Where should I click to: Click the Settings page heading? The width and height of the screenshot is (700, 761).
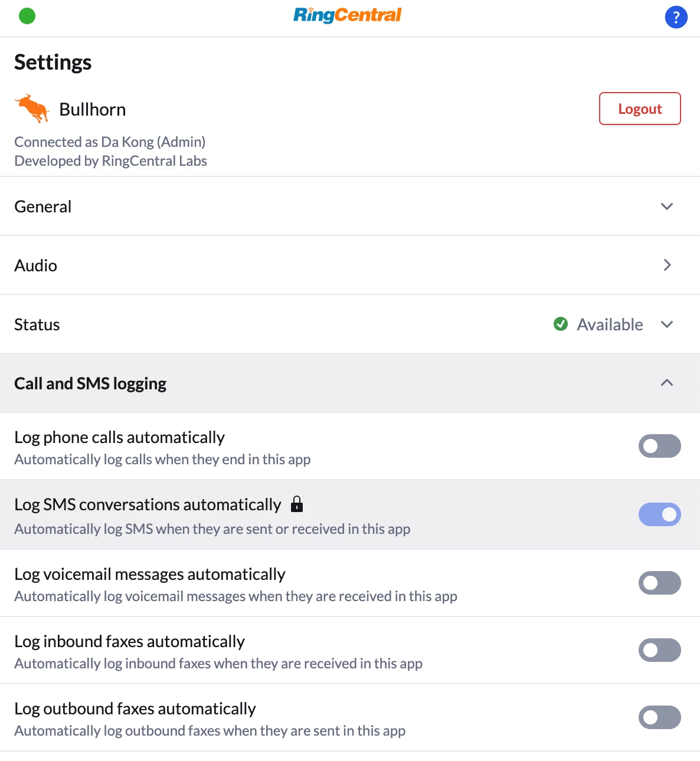53,63
